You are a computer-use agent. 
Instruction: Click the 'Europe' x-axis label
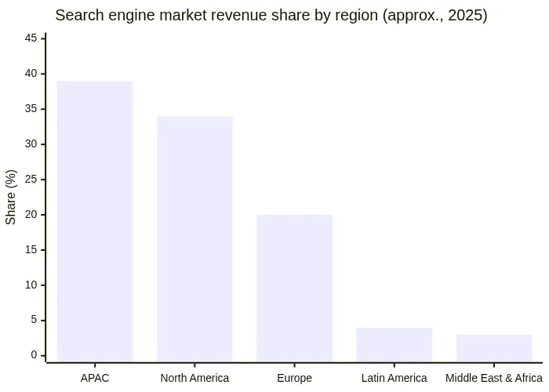point(294,379)
